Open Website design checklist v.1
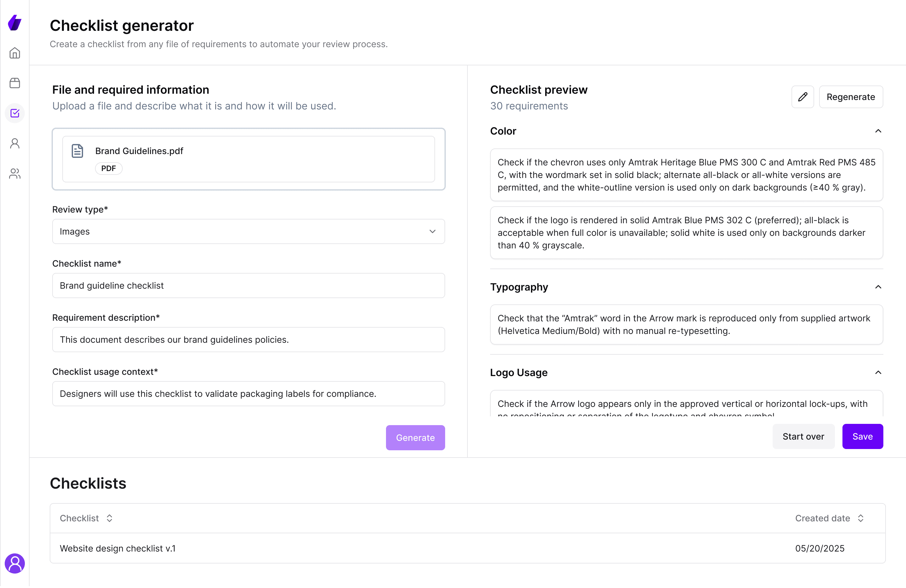Viewport: 906px width, 588px height. (117, 548)
